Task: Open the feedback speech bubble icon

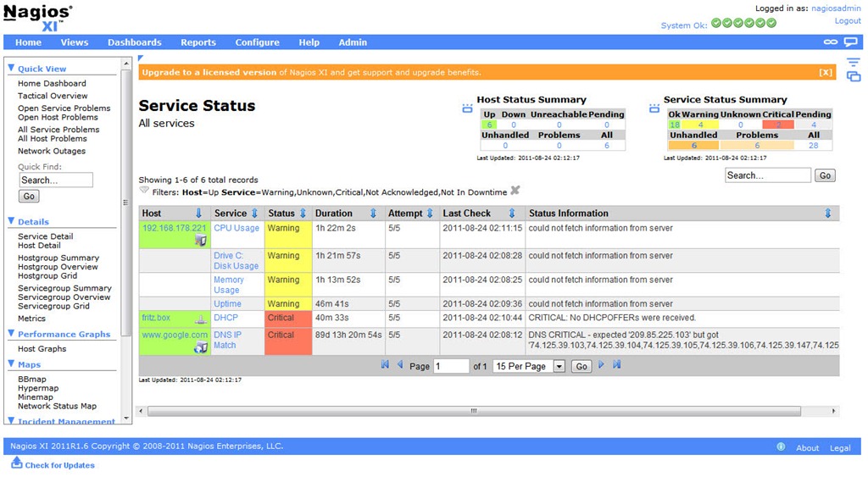Action: coord(850,42)
